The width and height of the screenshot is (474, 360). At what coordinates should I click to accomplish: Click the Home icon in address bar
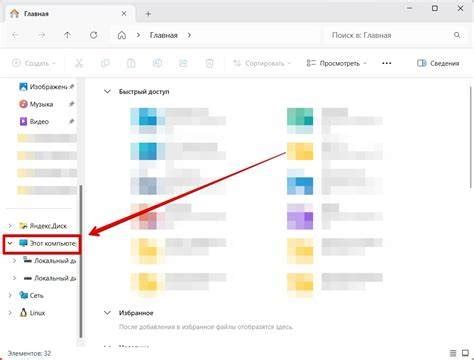(x=122, y=35)
